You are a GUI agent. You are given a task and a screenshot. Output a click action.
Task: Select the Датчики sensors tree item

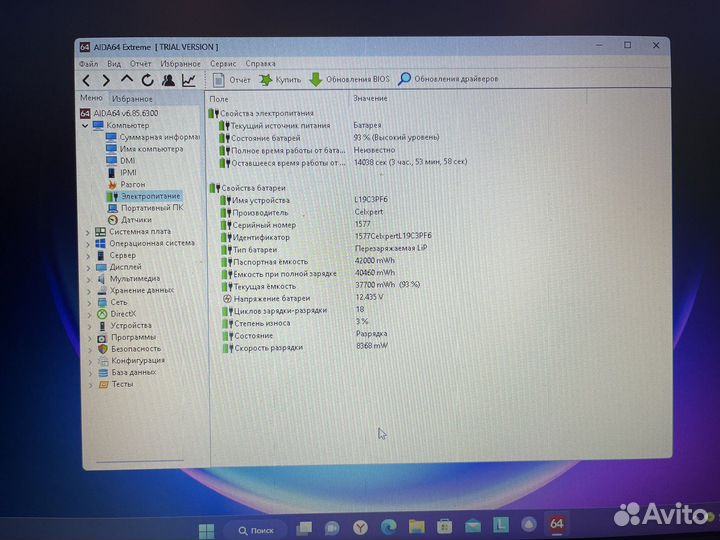129,219
